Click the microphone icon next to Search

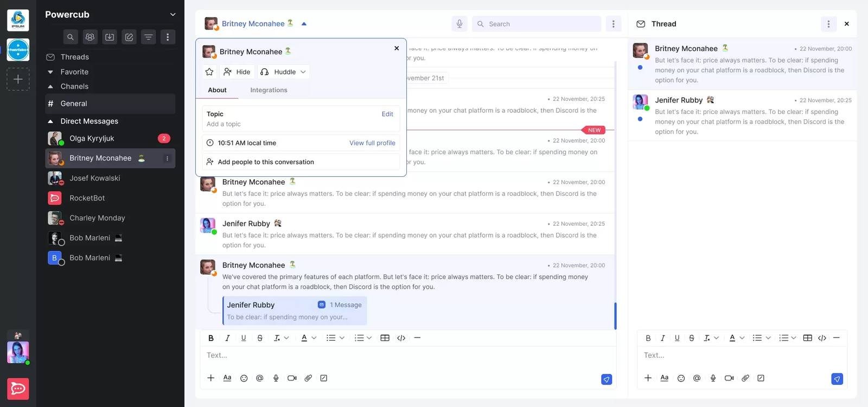(459, 24)
